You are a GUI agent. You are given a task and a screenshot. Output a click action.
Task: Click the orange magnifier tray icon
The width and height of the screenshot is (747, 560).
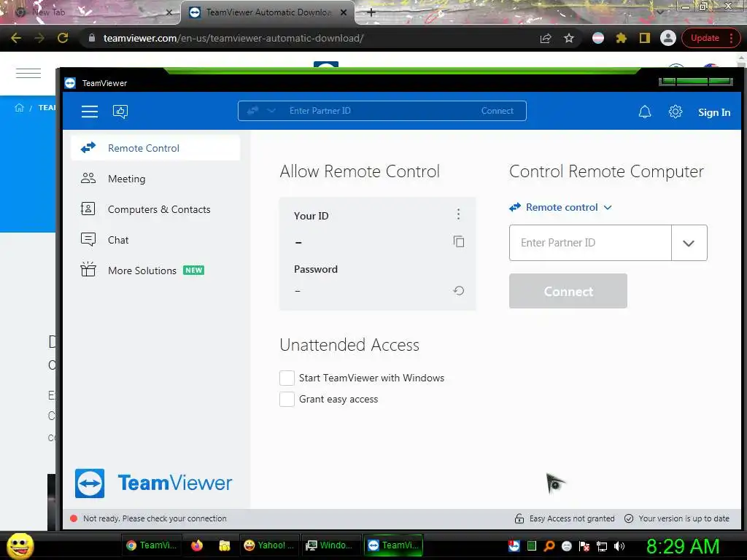(x=549, y=546)
